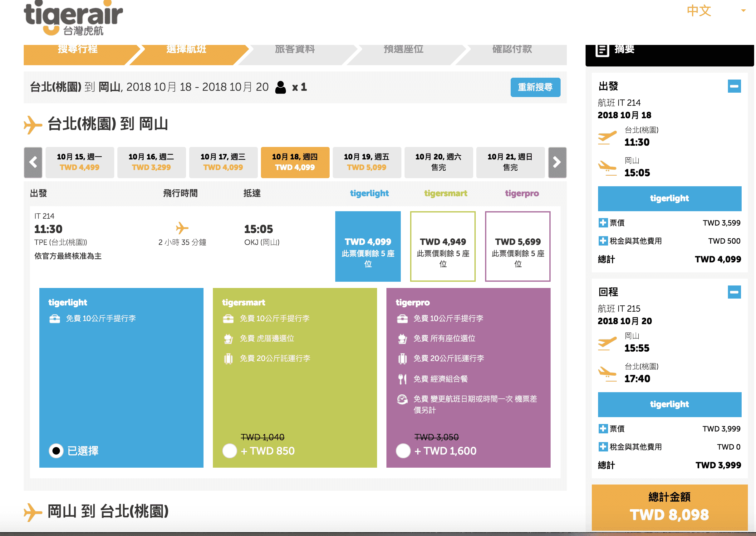Screen dimensions: 756x536
Task: Click tigersmart hand luggage icon
Action: click(228, 319)
